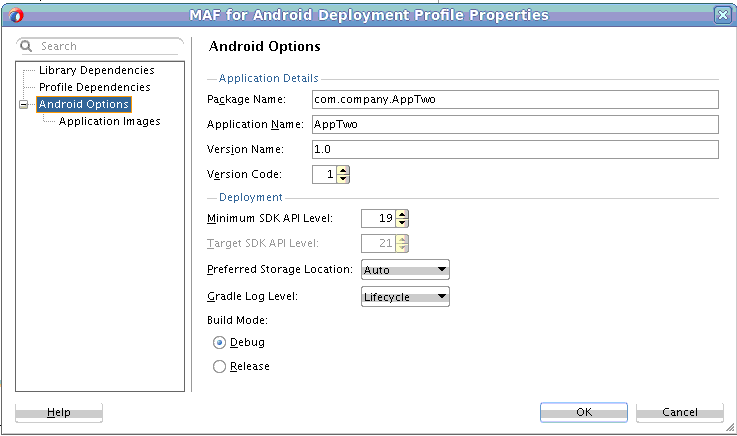Click the Help button
The height and width of the screenshot is (436, 737).
[59, 412]
